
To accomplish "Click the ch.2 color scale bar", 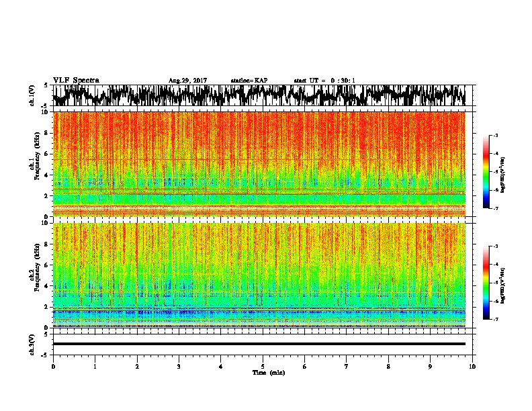I will [x=486, y=283].
